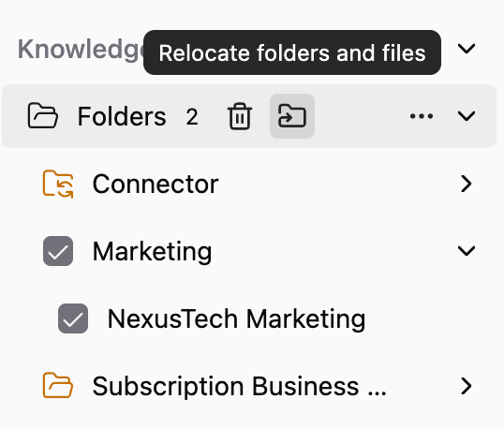Uncheck the NexusTech Marketing checkbox
504x429 pixels.
click(x=73, y=318)
